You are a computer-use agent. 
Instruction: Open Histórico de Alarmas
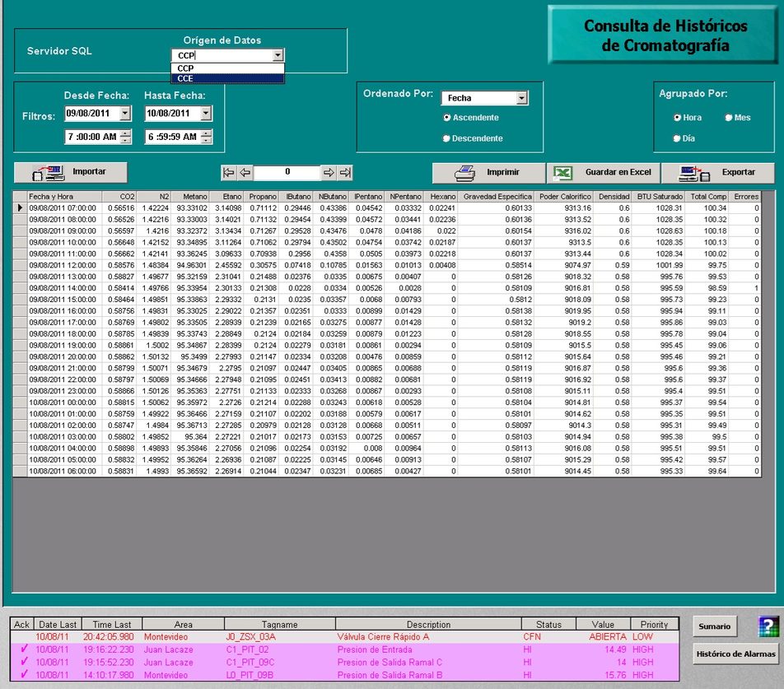735,654
